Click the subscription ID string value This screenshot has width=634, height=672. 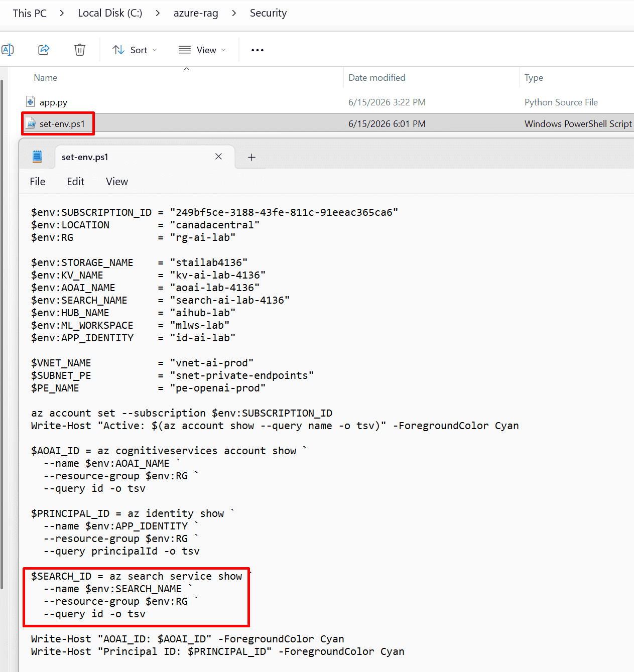pos(284,212)
